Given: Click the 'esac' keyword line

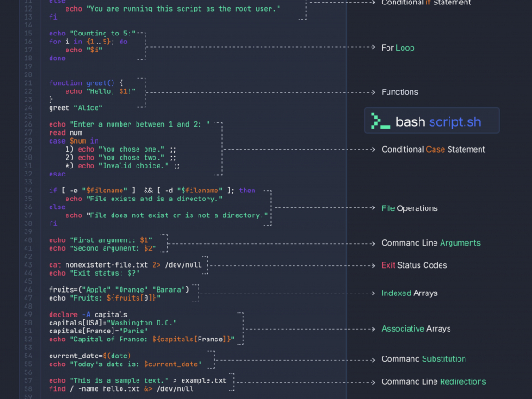Looking at the screenshot, I should tap(57, 174).
